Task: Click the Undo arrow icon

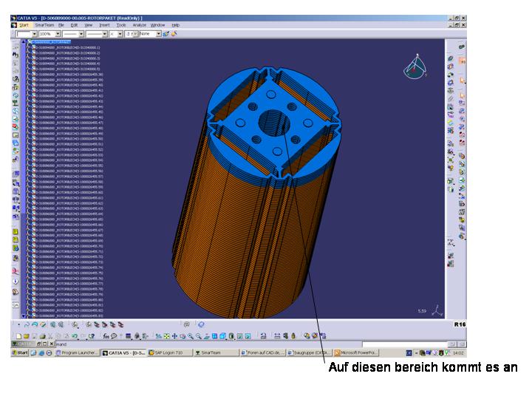Action: pyautogui.click(x=75, y=336)
